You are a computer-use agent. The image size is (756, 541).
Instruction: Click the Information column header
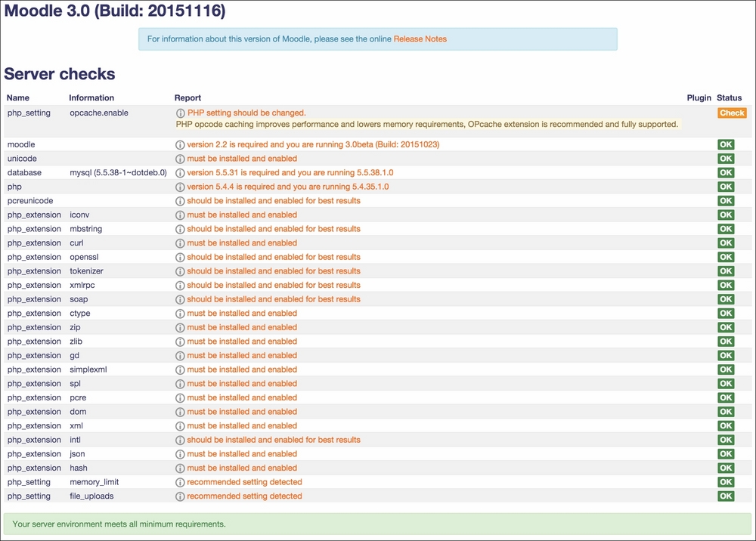tap(91, 97)
